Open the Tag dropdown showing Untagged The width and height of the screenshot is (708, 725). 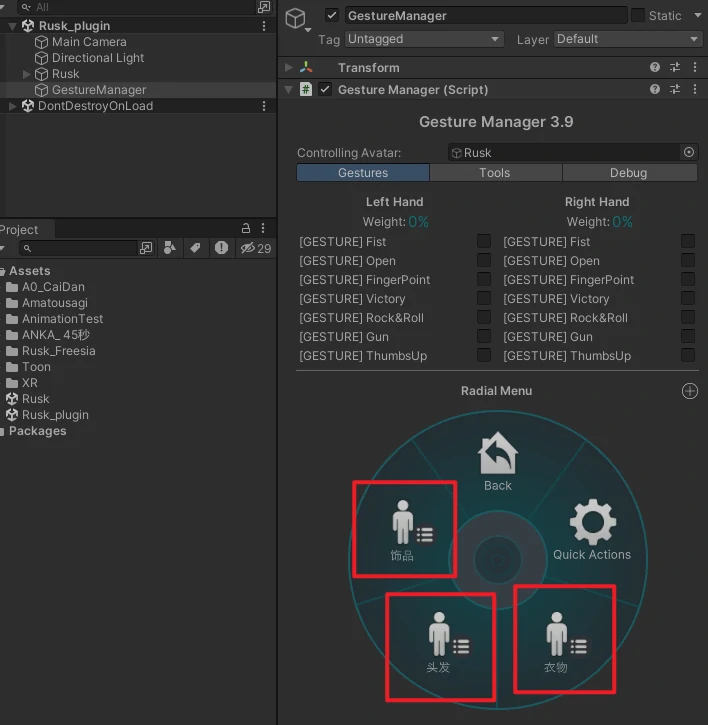(x=424, y=39)
